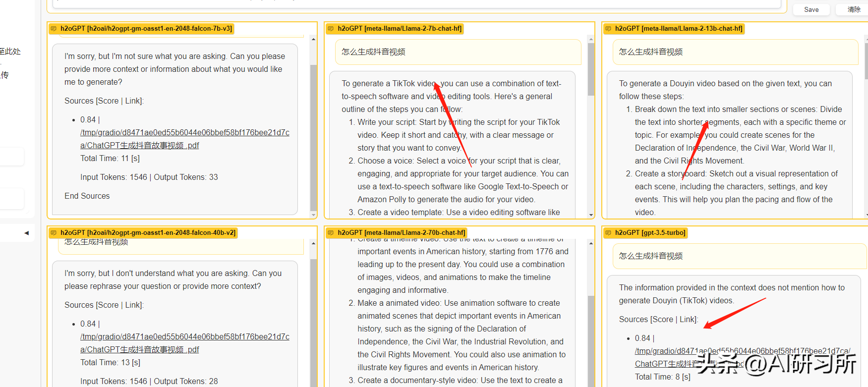
Task: Click scroll-up arrow in falcon-7b chat panel
Action: click(x=313, y=39)
